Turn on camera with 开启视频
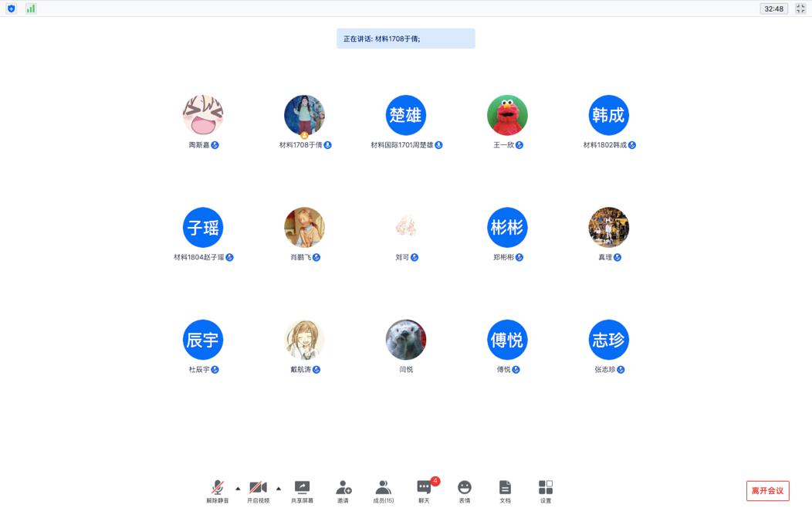 tap(258, 490)
